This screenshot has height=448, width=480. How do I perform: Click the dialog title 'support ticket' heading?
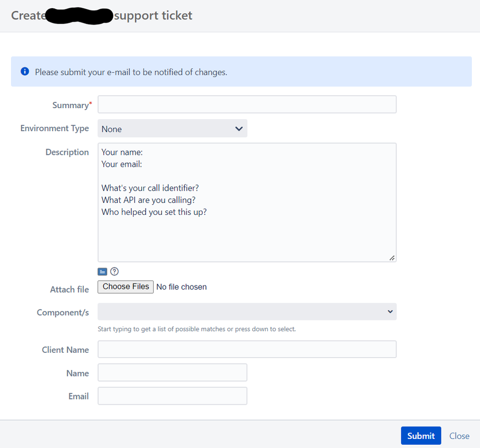click(153, 15)
